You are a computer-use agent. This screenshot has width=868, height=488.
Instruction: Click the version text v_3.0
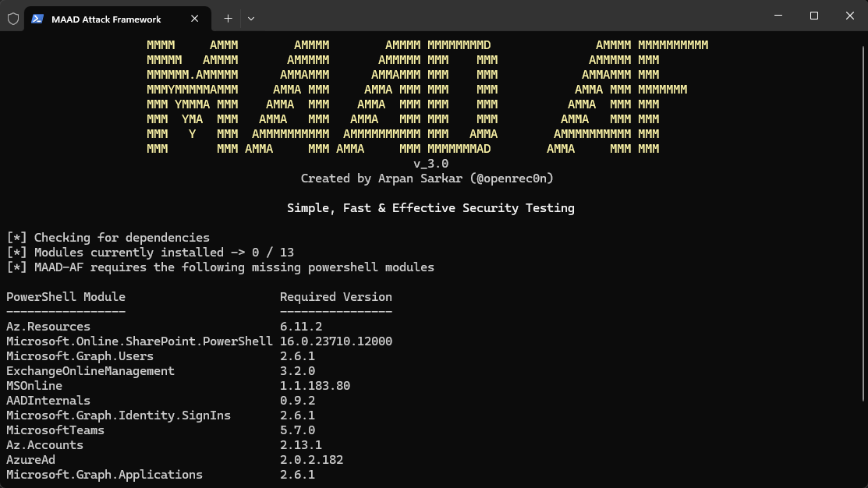click(431, 164)
